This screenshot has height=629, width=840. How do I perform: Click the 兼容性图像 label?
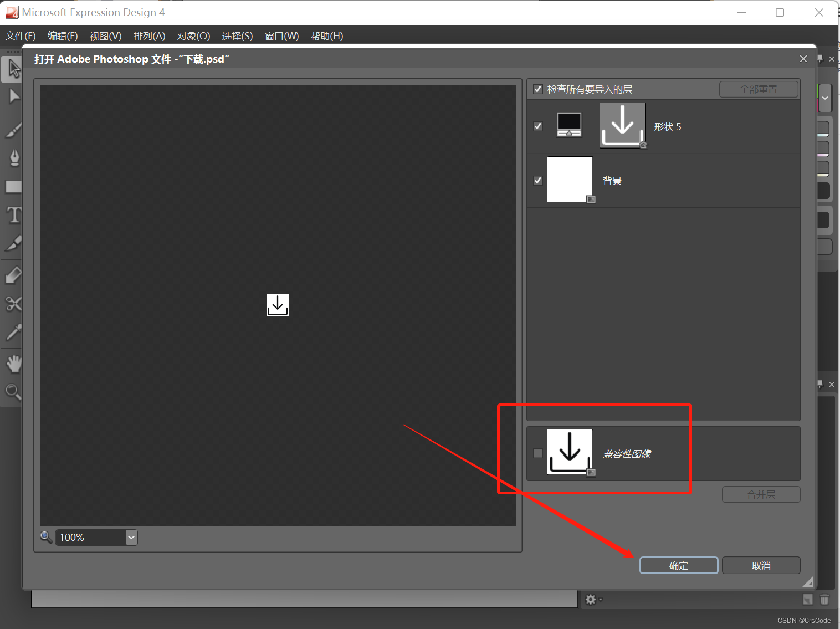[627, 454]
